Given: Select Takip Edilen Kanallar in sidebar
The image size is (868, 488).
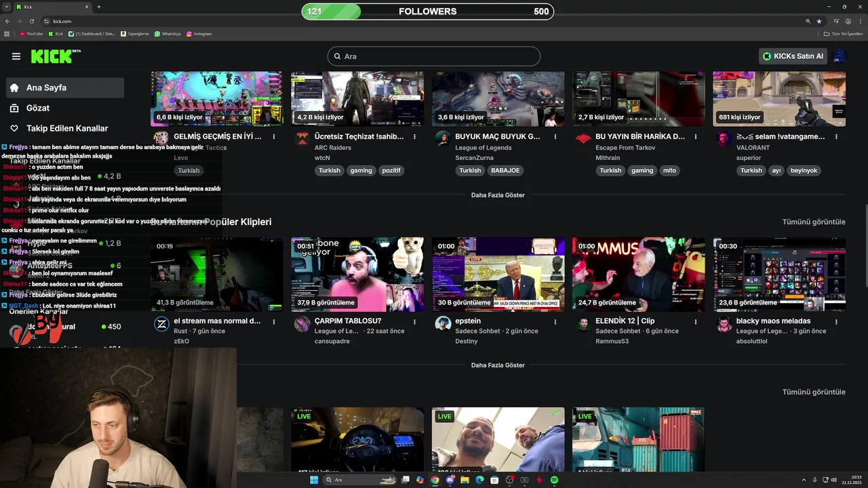Looking at the screenshot, I should [x=65, y=128].
